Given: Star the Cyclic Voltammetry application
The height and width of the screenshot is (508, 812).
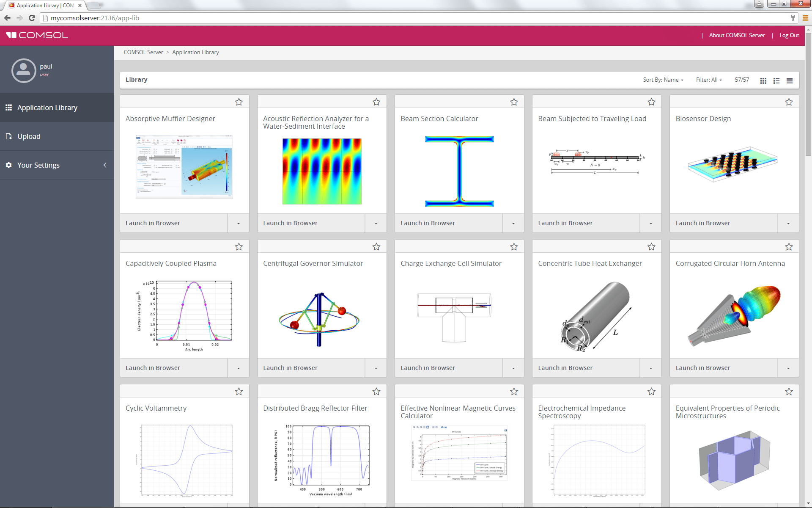Looking at the screenshot, I should [239, 391].
